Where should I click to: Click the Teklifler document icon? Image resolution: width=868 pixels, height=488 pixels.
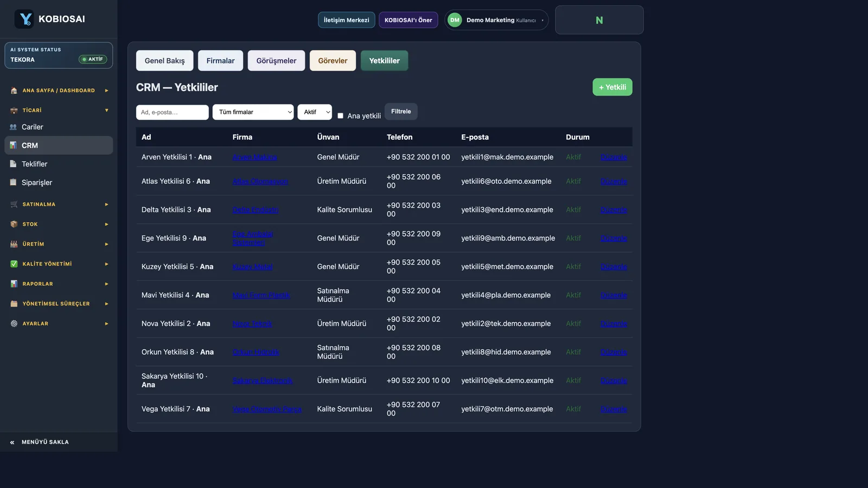point(14,164)
